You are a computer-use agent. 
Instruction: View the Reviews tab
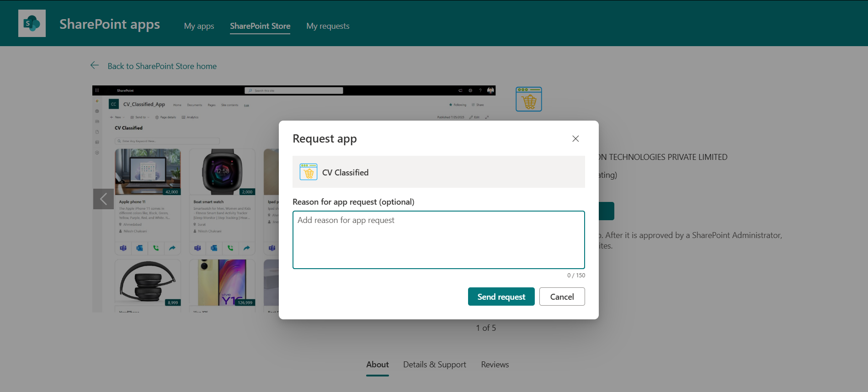(x=495, y=365)
